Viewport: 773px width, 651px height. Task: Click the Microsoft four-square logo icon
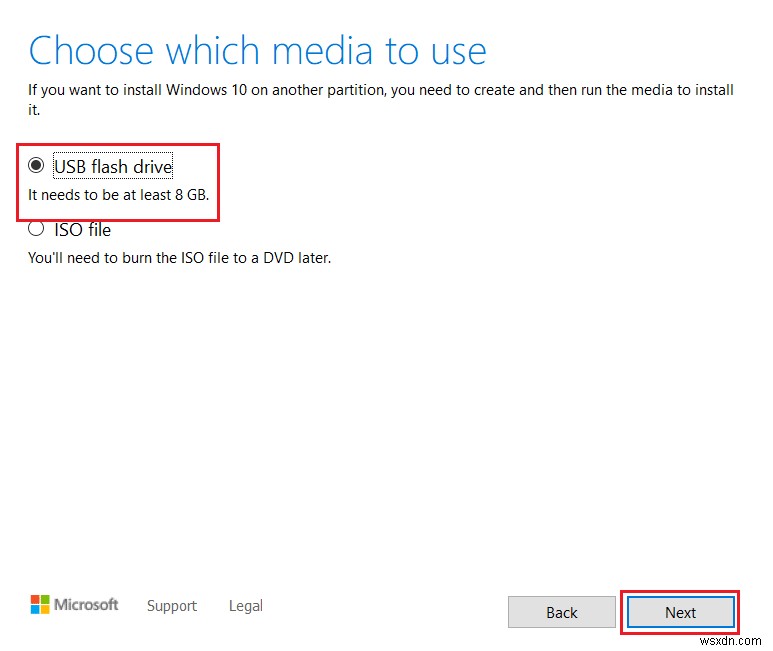pyautogui.click(x=39, y=604)
